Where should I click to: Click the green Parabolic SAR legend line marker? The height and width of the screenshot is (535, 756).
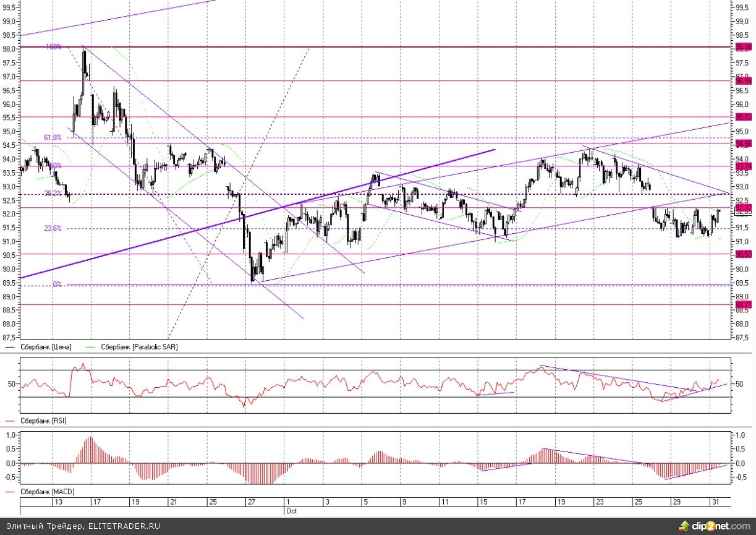91,348
